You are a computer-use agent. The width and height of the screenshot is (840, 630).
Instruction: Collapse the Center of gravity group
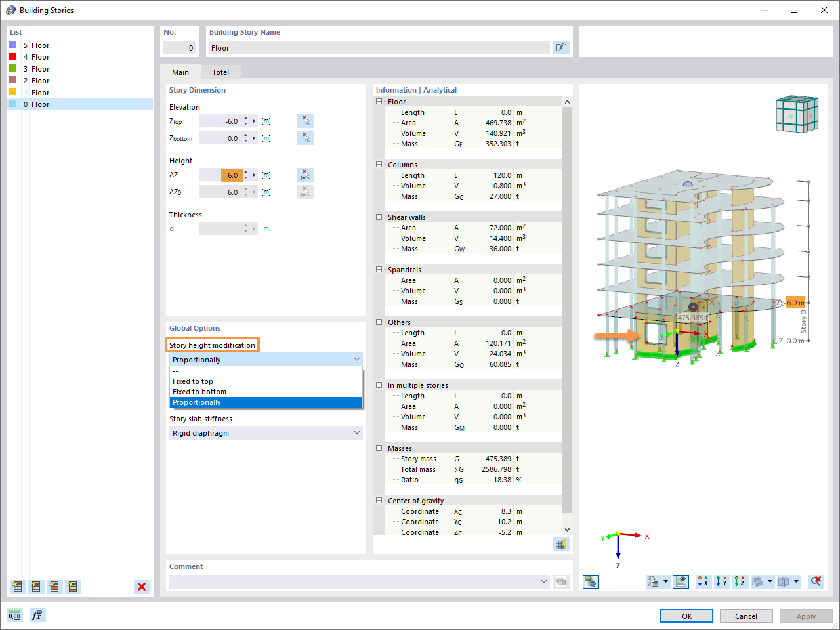click(379, 501)
